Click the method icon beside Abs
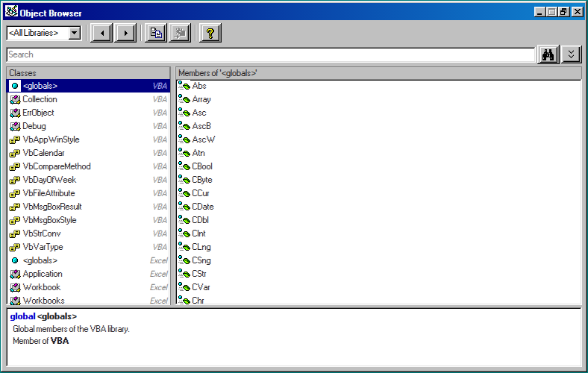The height and width of the screenshot is (373, 588). pos(184,86)
